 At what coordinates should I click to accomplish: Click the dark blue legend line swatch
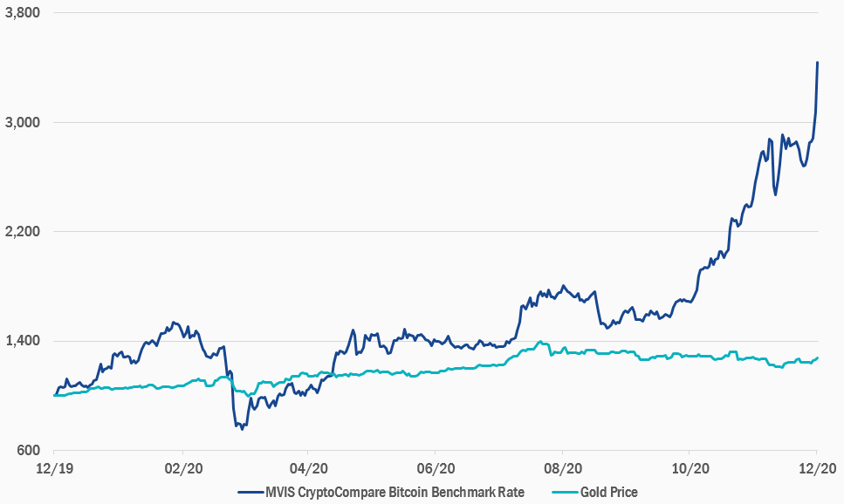[x=251, y=493]
